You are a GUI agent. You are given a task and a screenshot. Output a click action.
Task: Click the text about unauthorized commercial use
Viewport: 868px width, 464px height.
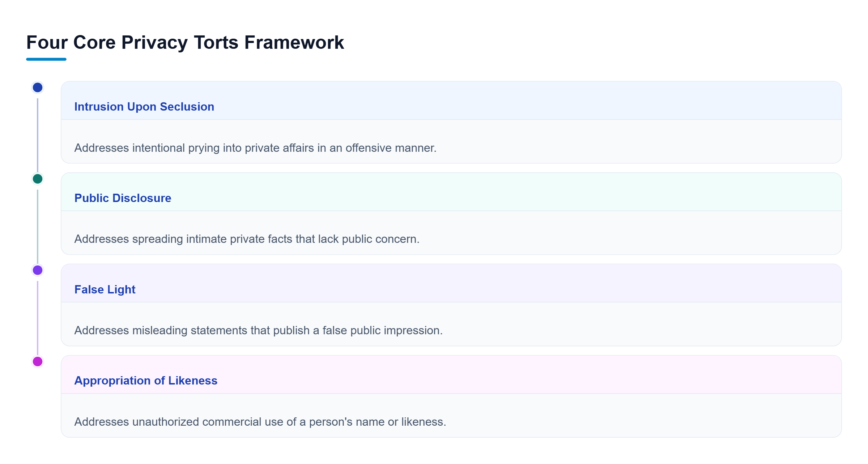point(260,422)
